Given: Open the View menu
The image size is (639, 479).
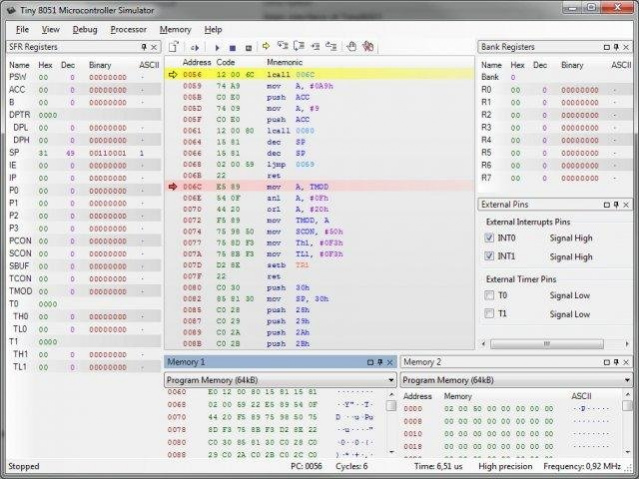Looking at the screenshot, I should click(x=51, y=29).
